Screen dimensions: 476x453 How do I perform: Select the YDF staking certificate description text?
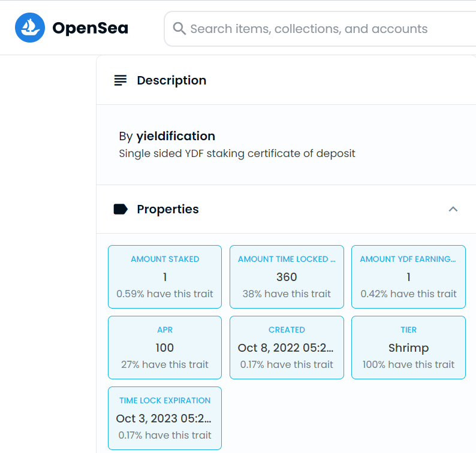237,153
